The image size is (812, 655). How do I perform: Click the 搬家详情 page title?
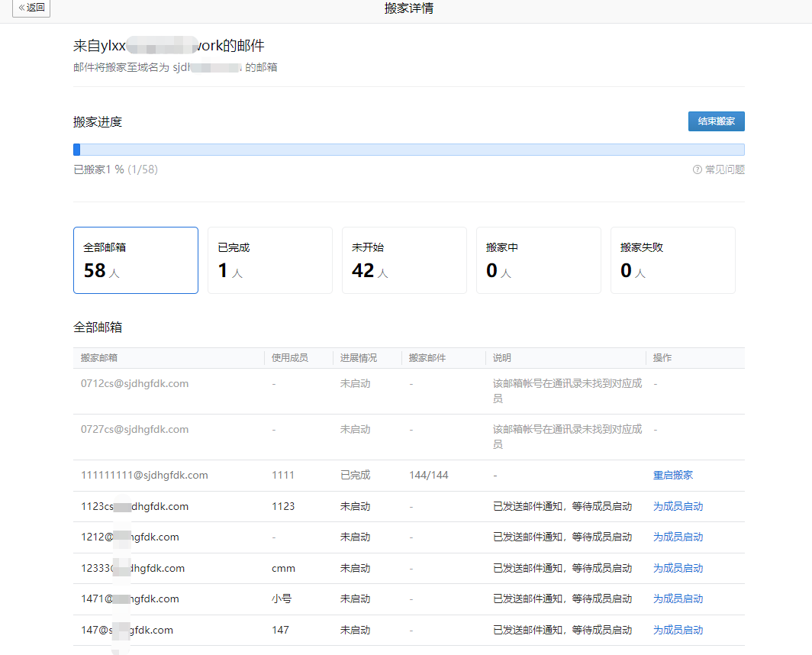pyautogui.click(x=409, y=8)
